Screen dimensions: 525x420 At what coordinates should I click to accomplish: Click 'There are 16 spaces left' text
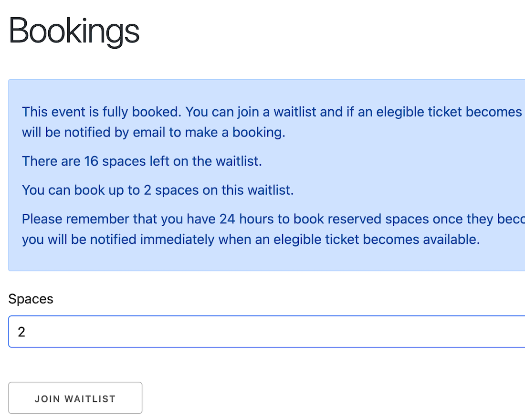click(x=142, y=161)
